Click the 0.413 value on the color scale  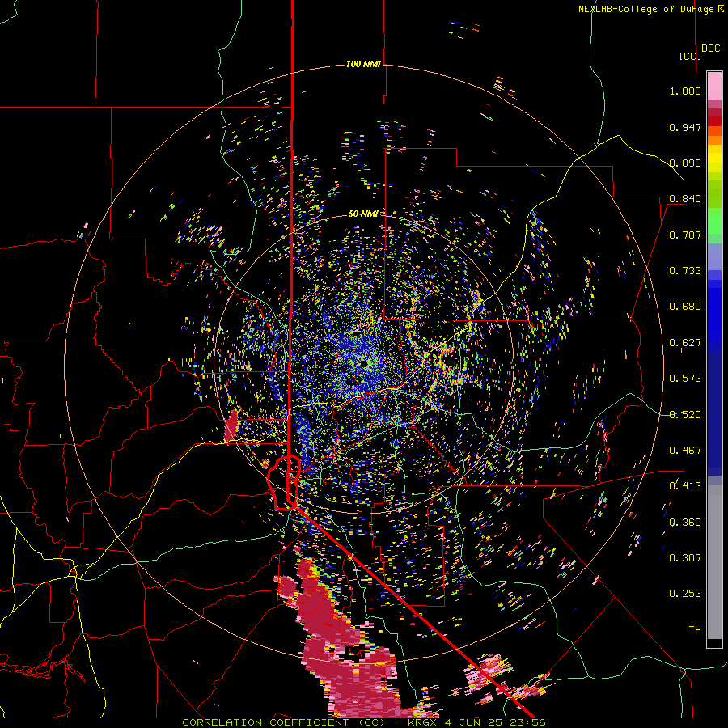(x=685, y=486)
